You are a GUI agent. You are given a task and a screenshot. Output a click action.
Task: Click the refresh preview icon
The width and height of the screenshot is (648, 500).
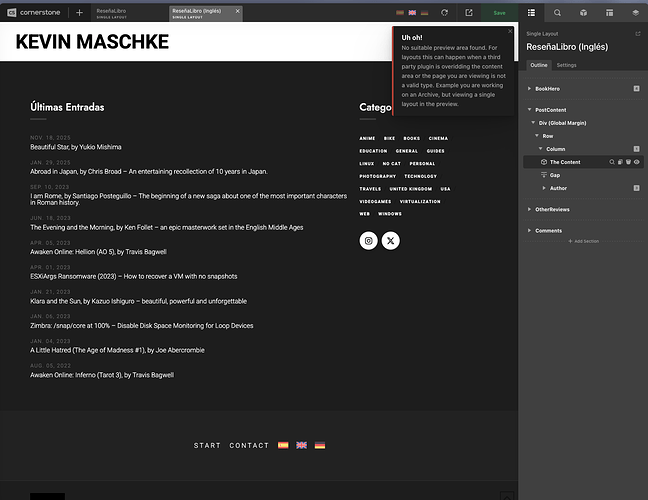[444, 12]
